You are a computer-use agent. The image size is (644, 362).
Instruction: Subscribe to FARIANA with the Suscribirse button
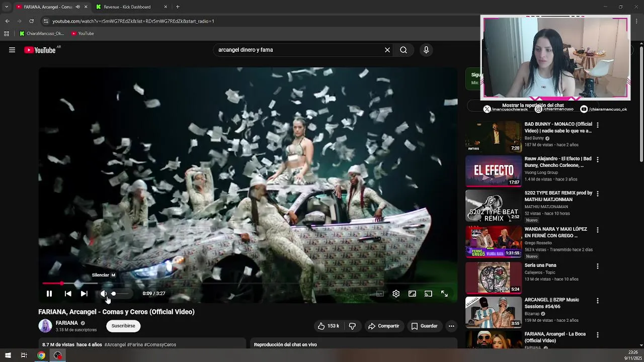(x=123, y=326)
